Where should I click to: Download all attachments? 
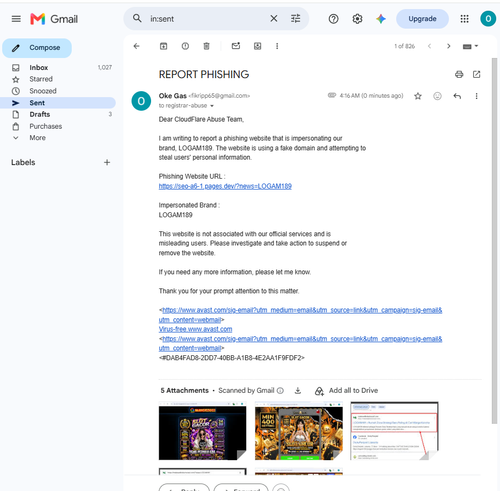298,390
